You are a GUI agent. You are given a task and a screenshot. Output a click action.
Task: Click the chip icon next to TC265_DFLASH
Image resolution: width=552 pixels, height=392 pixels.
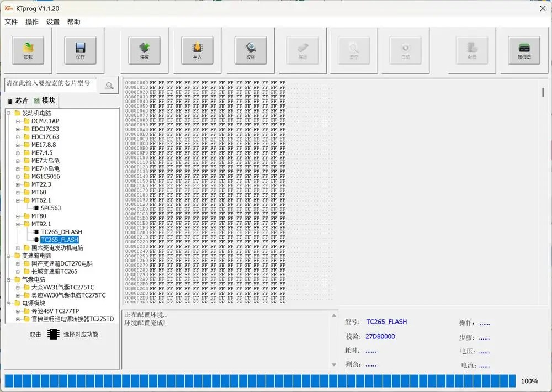pyautogui.click(x=35, y=232)
